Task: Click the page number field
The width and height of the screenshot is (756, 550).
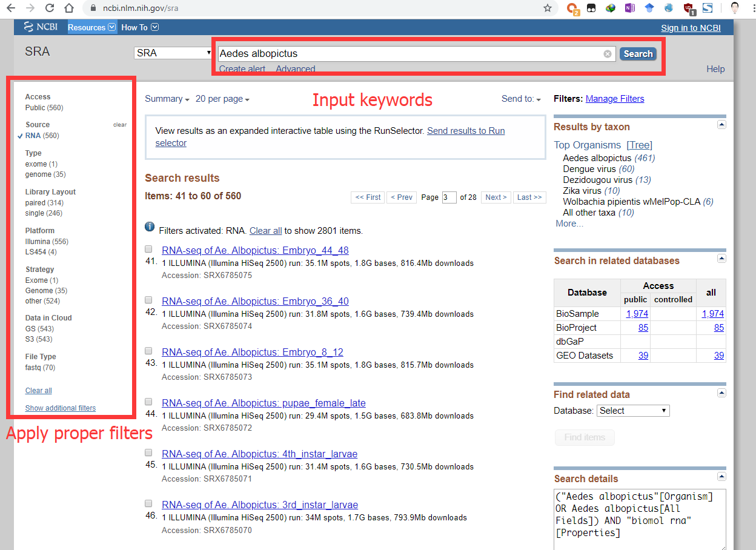Action: point(449,197)
